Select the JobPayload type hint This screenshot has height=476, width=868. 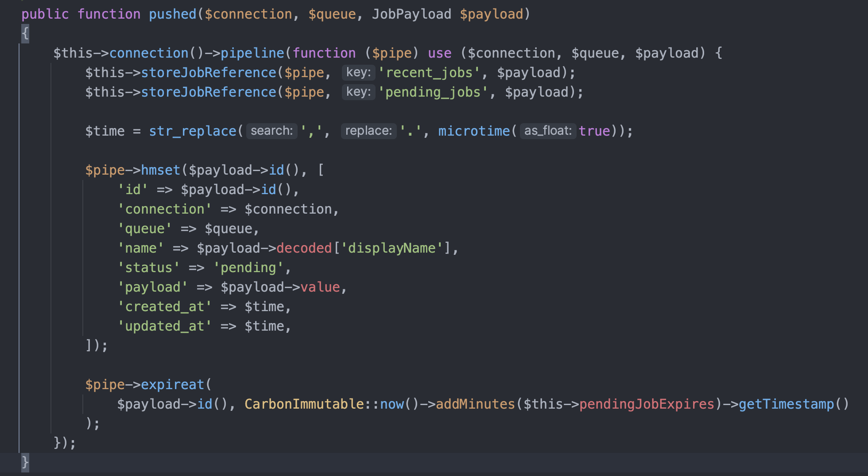pyautogui.click(x=411, y=14)
